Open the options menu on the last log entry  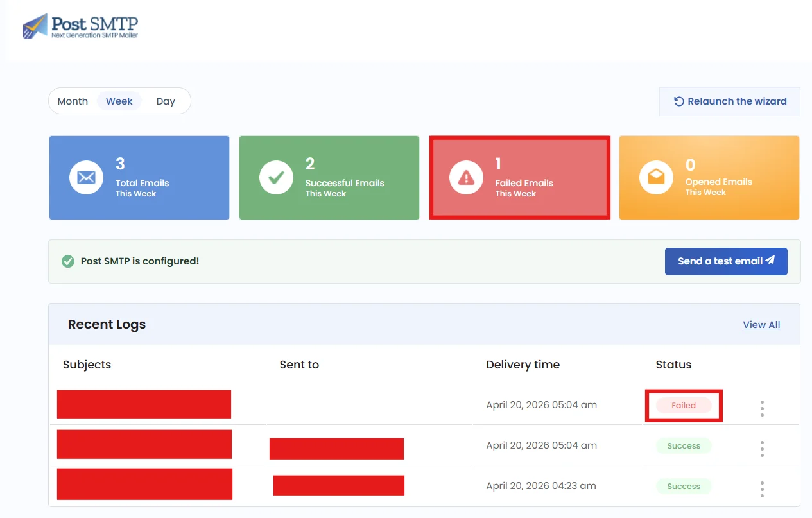pos(761,488)
